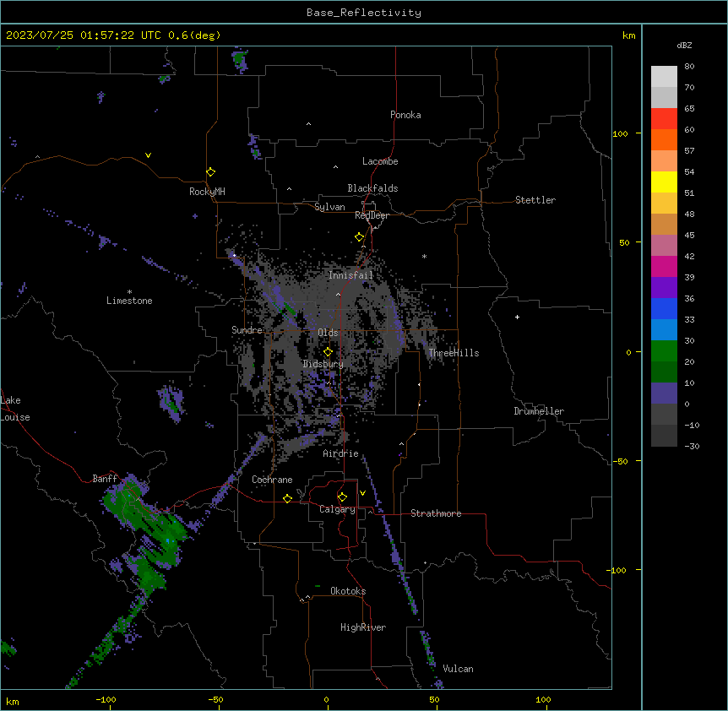The width and height of the screenshot is (728, 711).
Task: Click the Drumheller label
Action: (539, 411)
